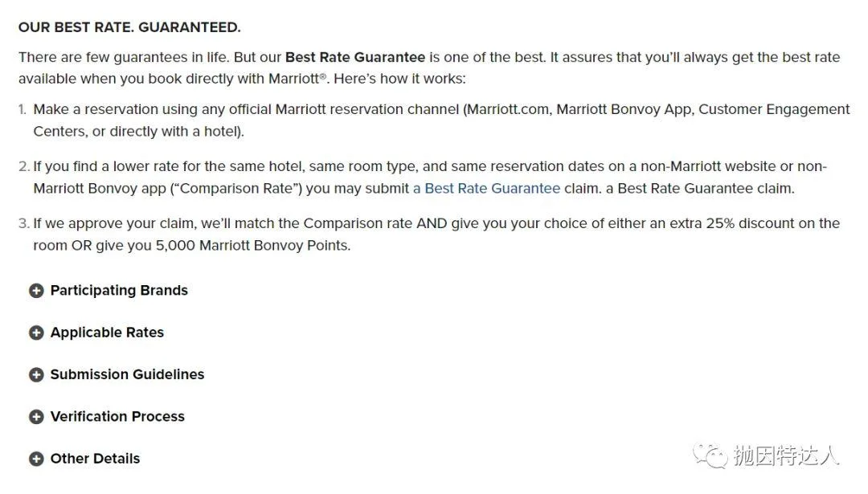This screenshot has height=494, width=868.
Task: Click the bold "Best Rate Guarantee" text
Action: [x=354, y=57]
